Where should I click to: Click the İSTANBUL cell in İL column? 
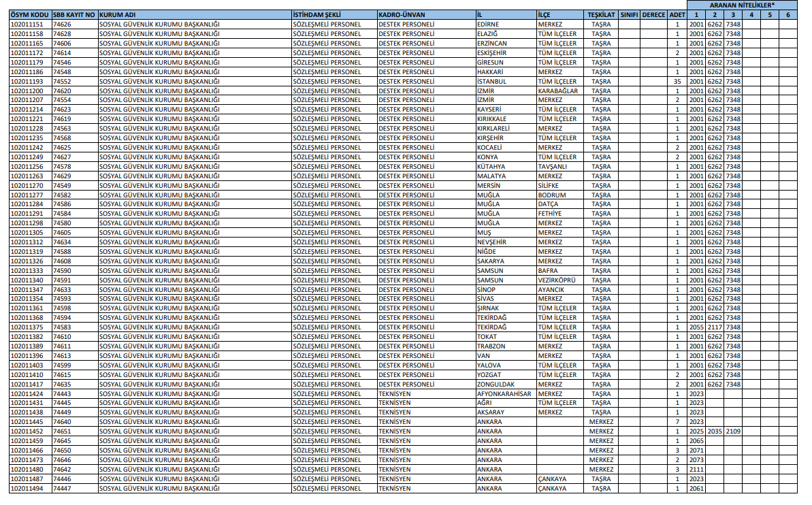pyautogui.click(x=491, y=81)
